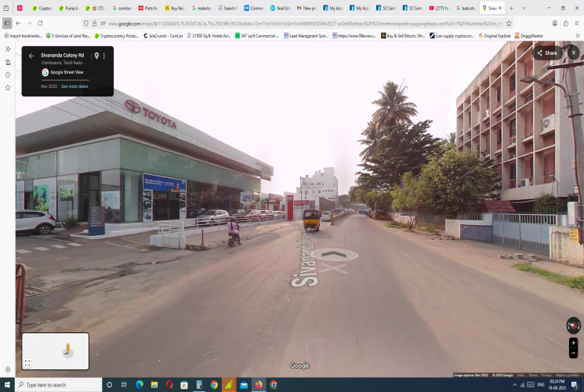The width and height of the screenshot is (584, 392).
Task: Switch to the bata sho tab
Action: coord(466,8)
